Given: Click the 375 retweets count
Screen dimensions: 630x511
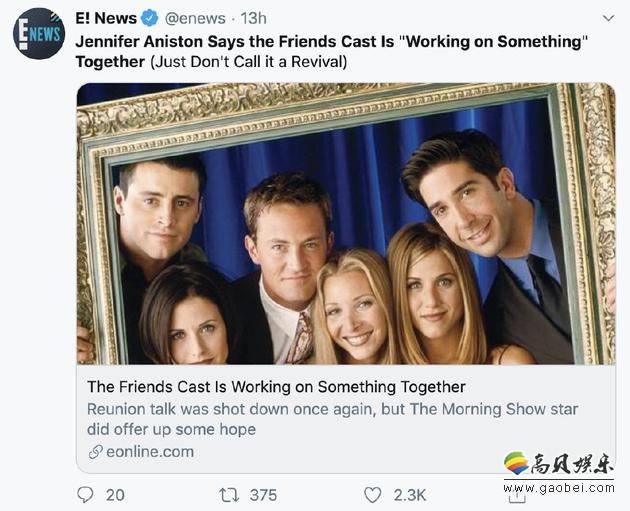Looking at the screenshot, I should click(263, 494).
